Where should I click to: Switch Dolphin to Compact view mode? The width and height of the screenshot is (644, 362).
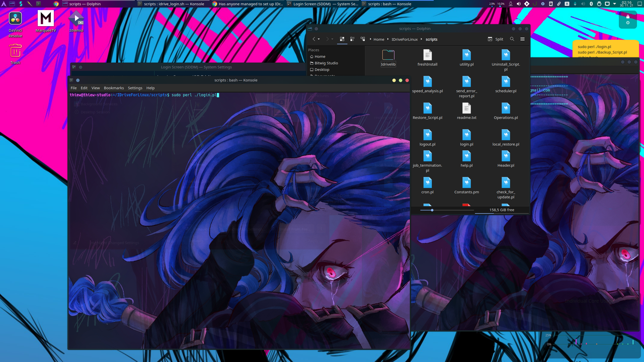point(352,39)
